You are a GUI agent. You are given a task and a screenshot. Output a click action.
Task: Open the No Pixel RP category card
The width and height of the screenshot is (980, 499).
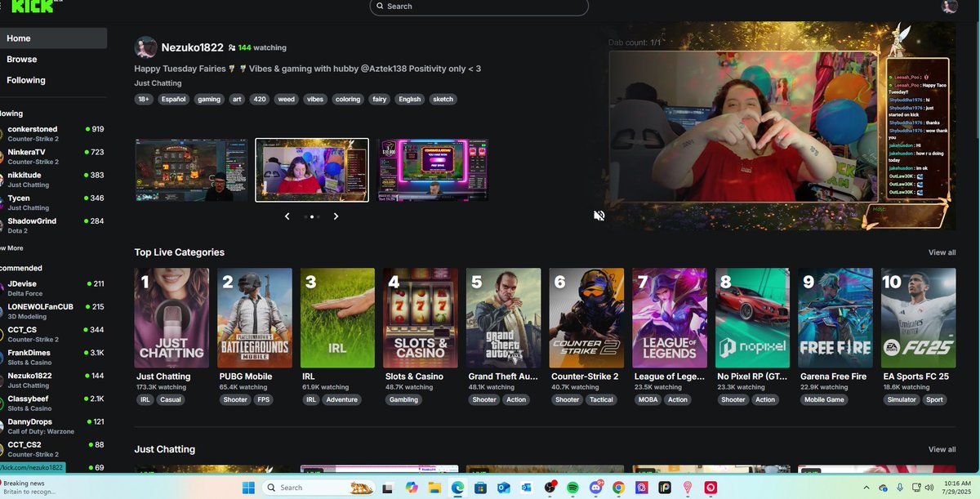(x=752, y=318)
